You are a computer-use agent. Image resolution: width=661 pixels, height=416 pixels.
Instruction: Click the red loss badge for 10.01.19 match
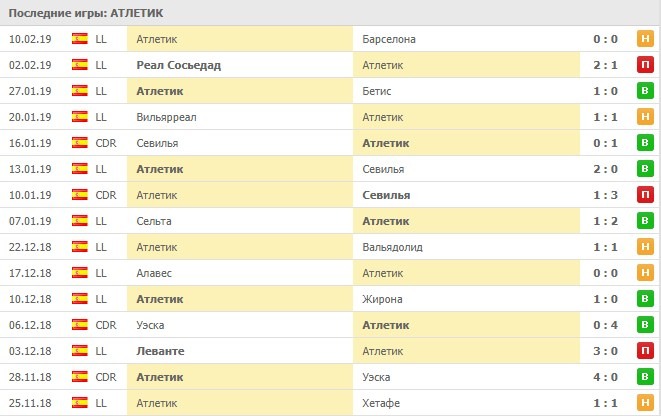tap(645, 195)
